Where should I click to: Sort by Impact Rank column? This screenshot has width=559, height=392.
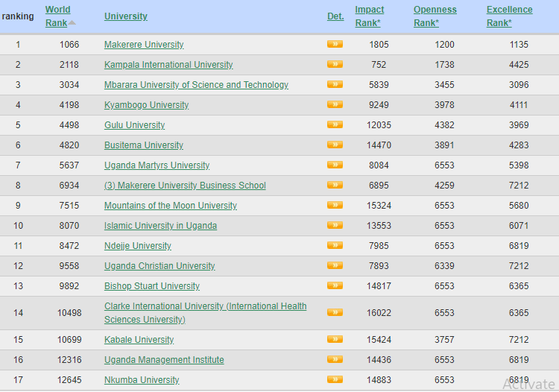[x=370, y=16]
